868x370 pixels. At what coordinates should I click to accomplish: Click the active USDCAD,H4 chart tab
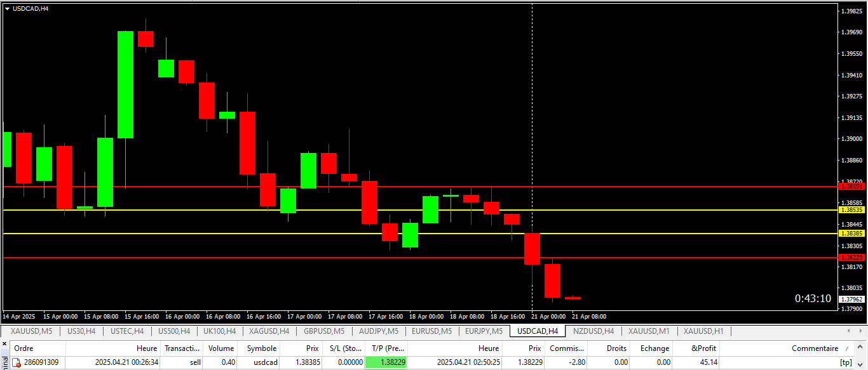[x=538, y=331]
